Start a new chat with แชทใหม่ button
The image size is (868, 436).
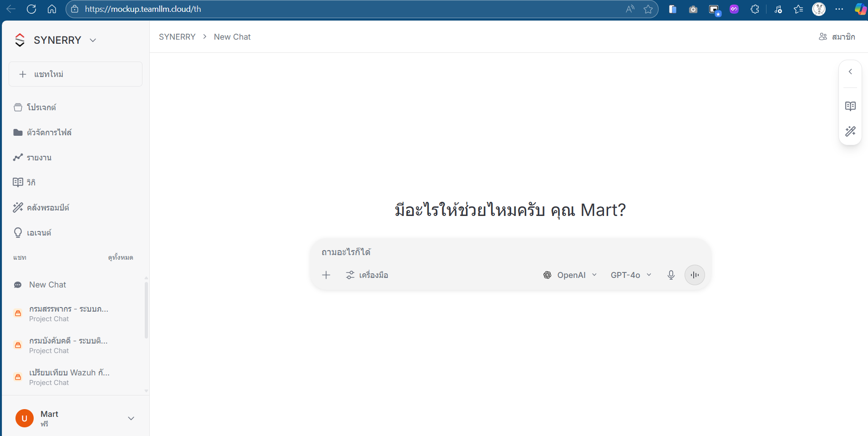point(76,74)
